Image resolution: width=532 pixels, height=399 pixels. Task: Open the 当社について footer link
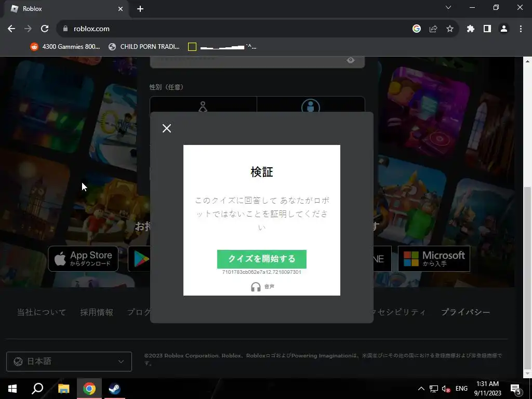[42, 312]
